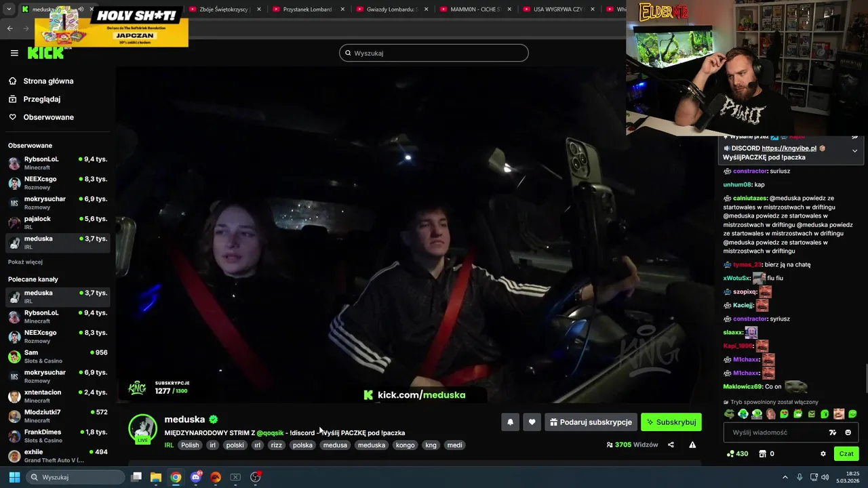Screen dimensions: 868x488
Task: Collapse the pinned chat message chevron
Action: point(854,151)
